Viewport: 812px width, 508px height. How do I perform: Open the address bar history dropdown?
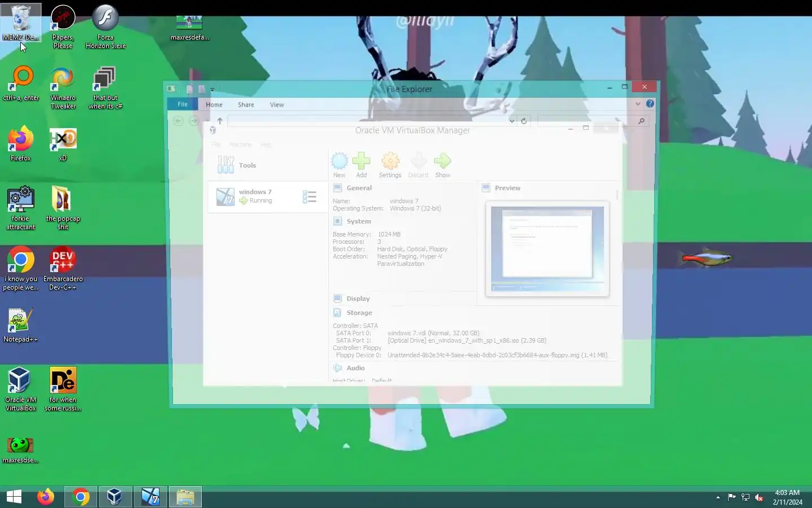click(x=511, y=121)
